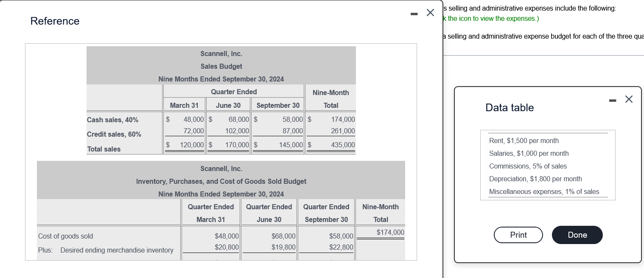Minimize the Data table window

tap(613, 101)
